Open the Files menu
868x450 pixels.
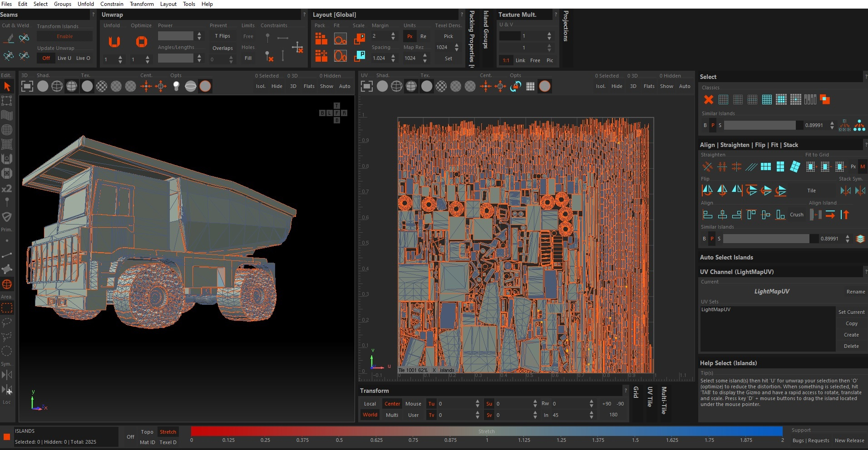[7, 4]
